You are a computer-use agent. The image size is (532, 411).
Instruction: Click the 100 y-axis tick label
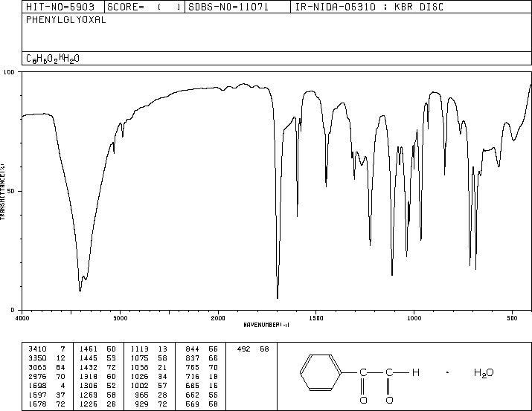(x=9, y=72)
